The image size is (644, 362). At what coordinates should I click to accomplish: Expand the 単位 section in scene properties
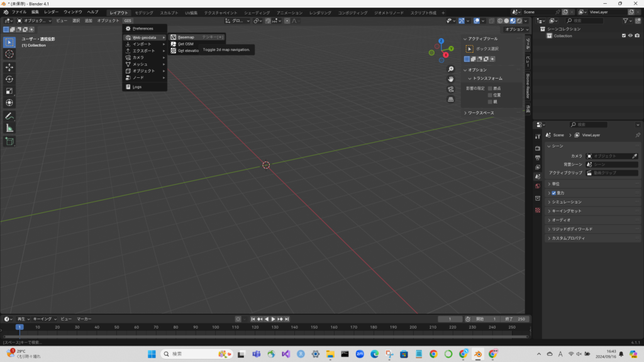point(556,184)
